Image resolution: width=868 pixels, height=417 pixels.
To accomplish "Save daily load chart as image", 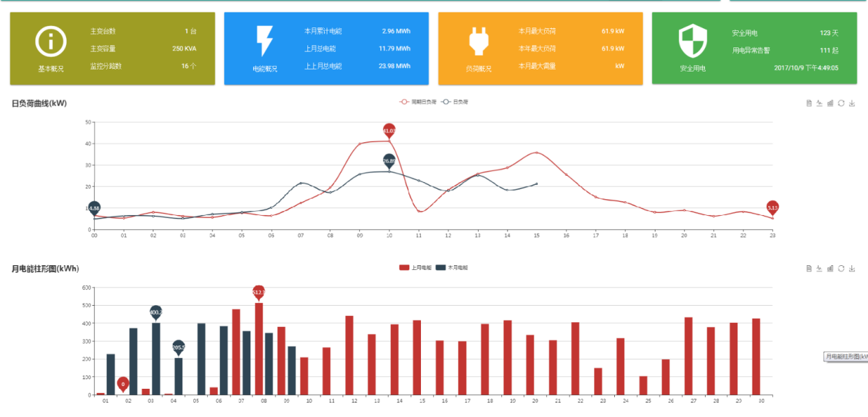I will click(x=852, y=103).
